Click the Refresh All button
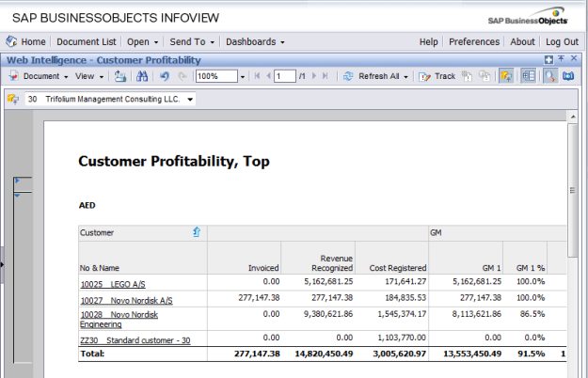 [x=376, y=76]
